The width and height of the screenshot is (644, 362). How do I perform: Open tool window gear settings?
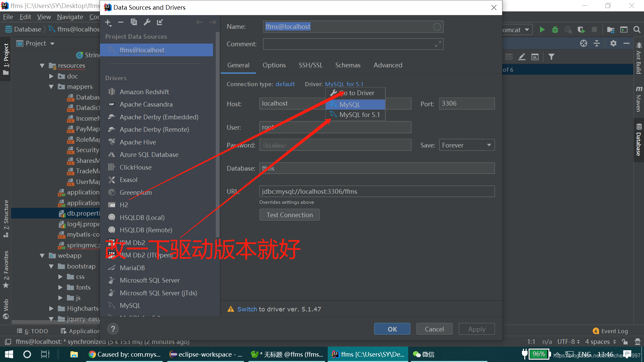coord(613,43)
